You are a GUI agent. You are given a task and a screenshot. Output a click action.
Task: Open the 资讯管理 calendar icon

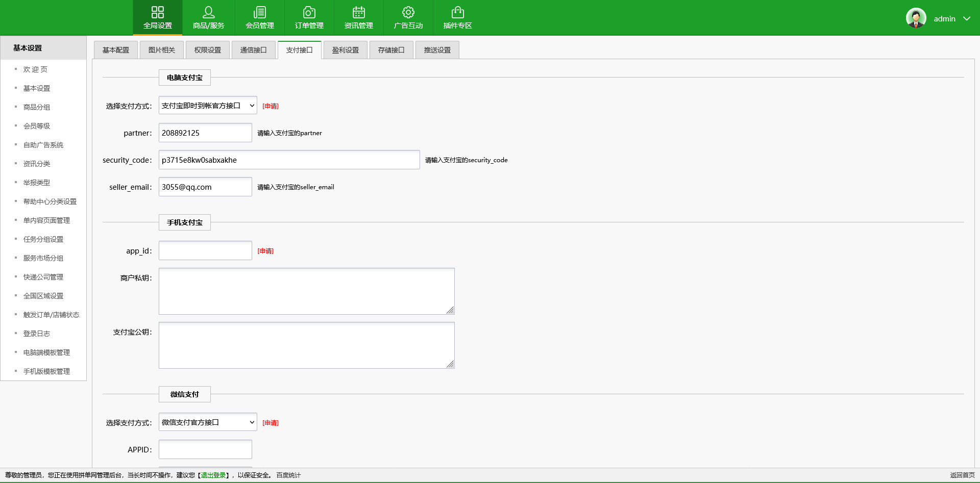pyautogui.click(x=359, y=12)
